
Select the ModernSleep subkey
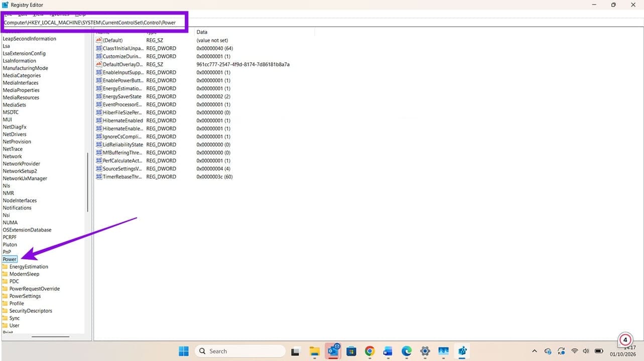pos(24,274)
